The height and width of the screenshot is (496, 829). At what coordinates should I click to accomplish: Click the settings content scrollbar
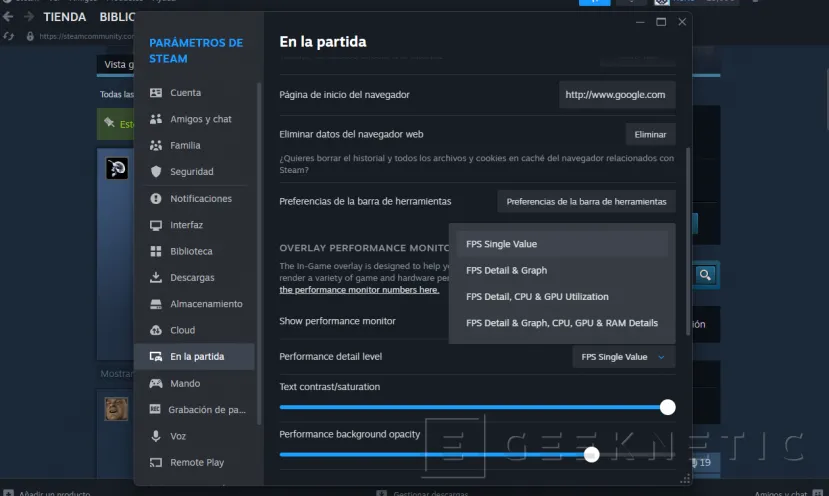click(x=688, y=241)
